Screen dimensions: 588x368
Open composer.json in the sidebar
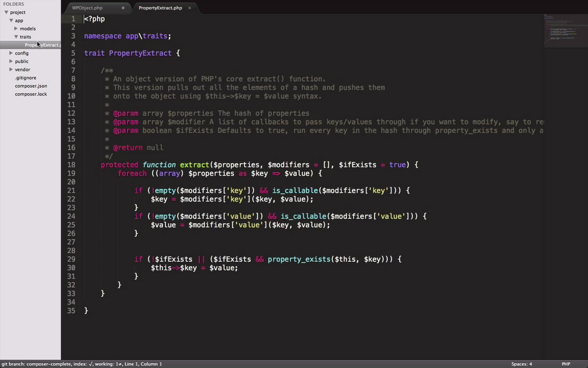(x=31, y=86)
